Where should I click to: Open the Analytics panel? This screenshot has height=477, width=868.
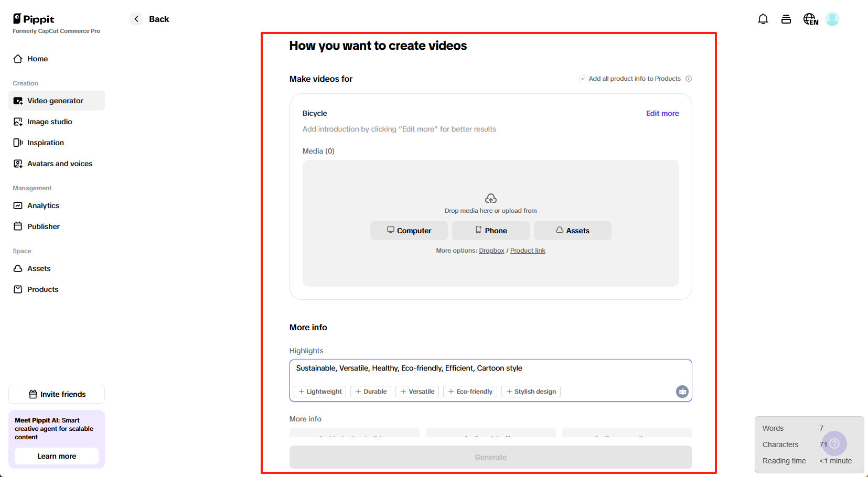(42, 205)
